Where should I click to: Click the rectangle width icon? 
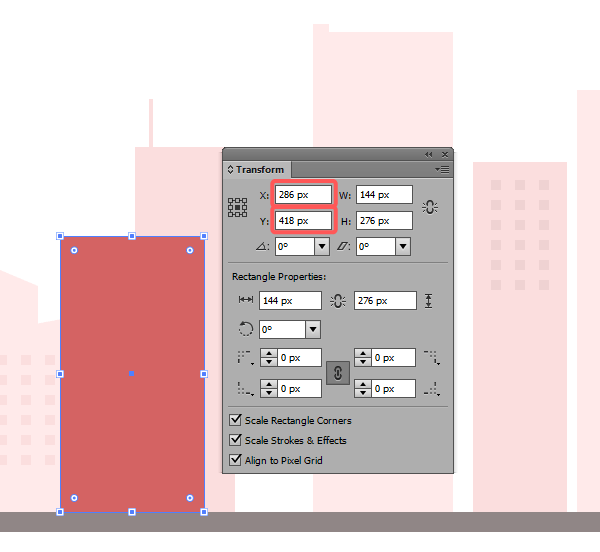pyautogui.click(x=246, y=300)
